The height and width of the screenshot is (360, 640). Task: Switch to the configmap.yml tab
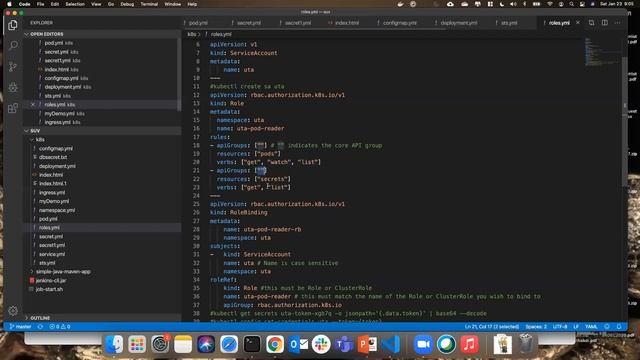pos(400,23)
